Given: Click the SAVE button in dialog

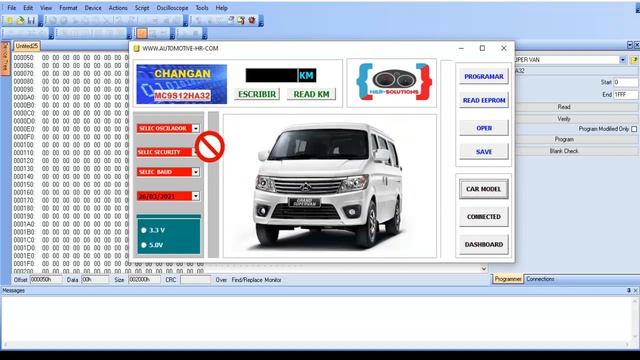Looking at the screenshot, I should [x=484, y=152].
